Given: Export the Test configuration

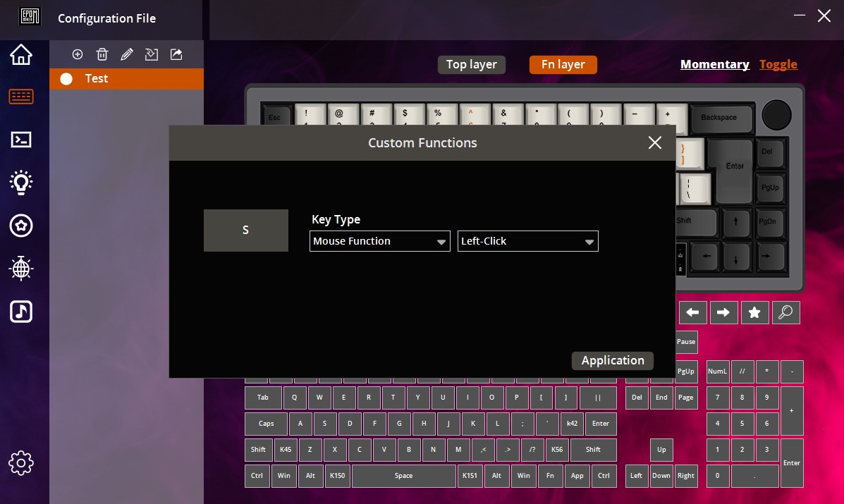Looking at the screenshot, I should tap(176, 54).
